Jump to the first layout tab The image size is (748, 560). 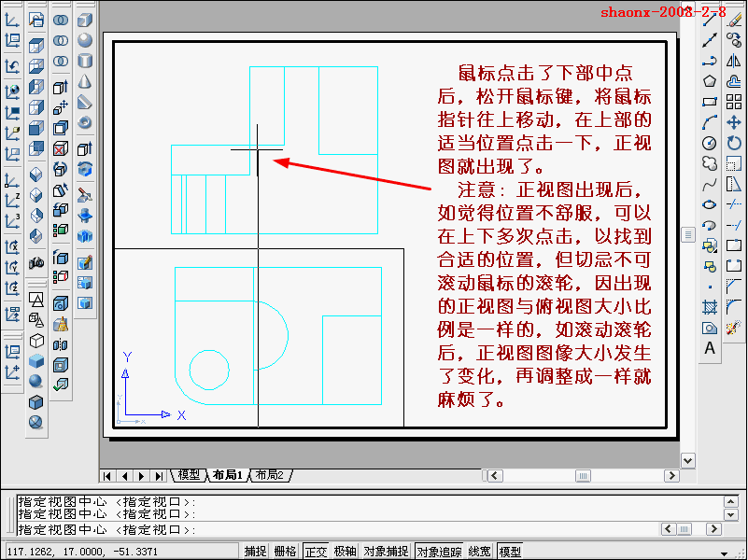(106, 476)
